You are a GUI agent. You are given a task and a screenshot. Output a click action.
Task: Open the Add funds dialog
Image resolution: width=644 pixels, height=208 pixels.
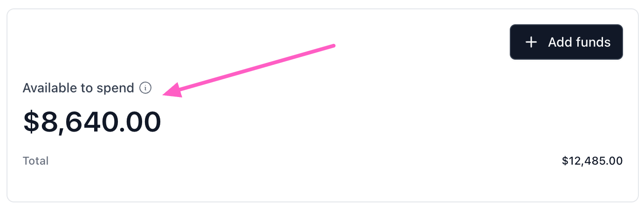click(x=566, y=42)
